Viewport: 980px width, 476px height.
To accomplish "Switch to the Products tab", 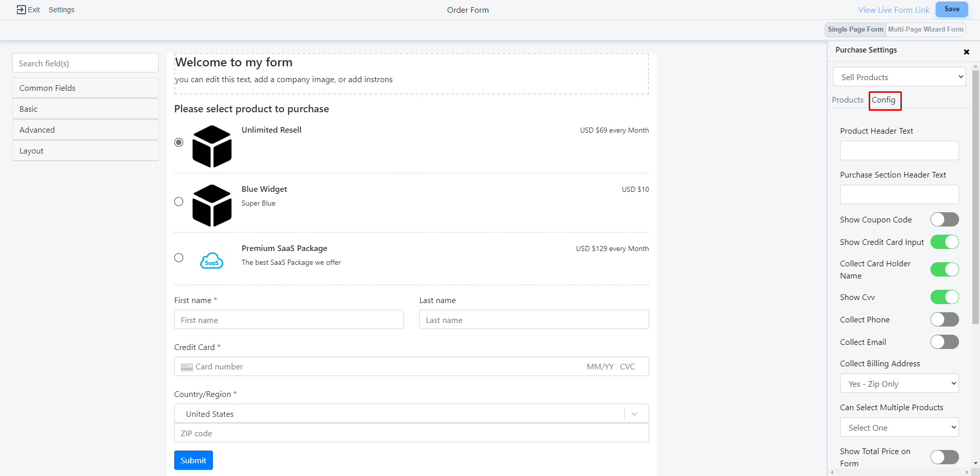I will coord(847,100).
